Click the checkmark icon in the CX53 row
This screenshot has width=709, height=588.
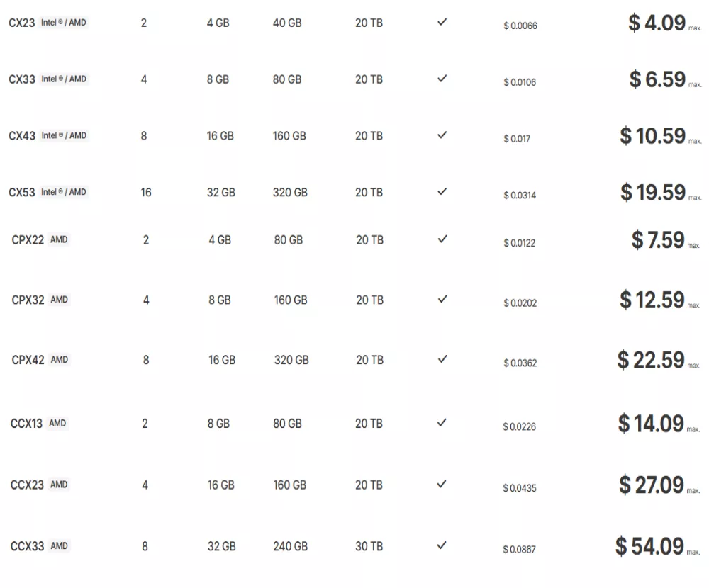[x=442, y=191]
